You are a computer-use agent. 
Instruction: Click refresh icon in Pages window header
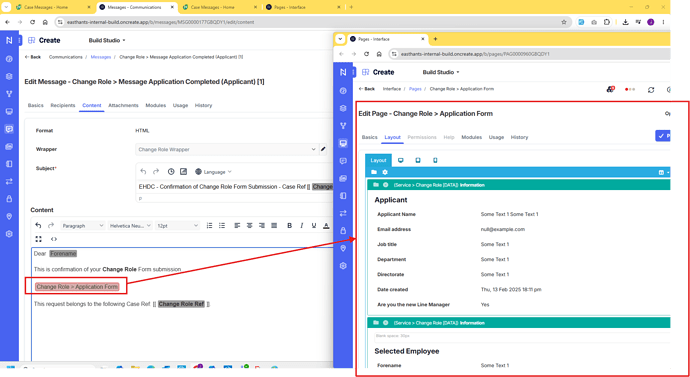click(x=651, y=90)
